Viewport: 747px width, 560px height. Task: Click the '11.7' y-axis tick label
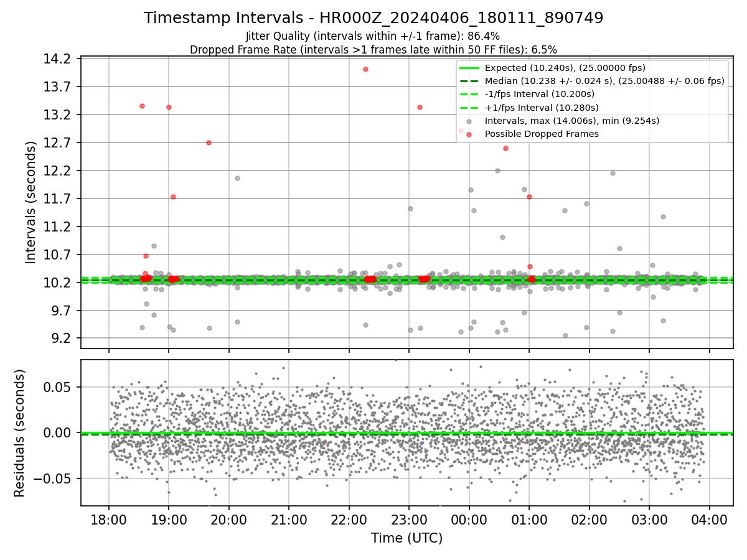(x=59, y=198)
